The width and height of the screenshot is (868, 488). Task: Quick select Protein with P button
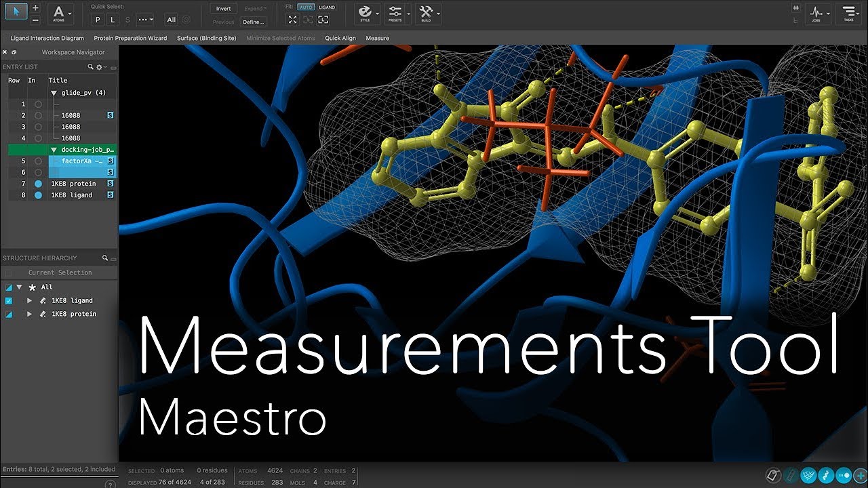point(98,20)
